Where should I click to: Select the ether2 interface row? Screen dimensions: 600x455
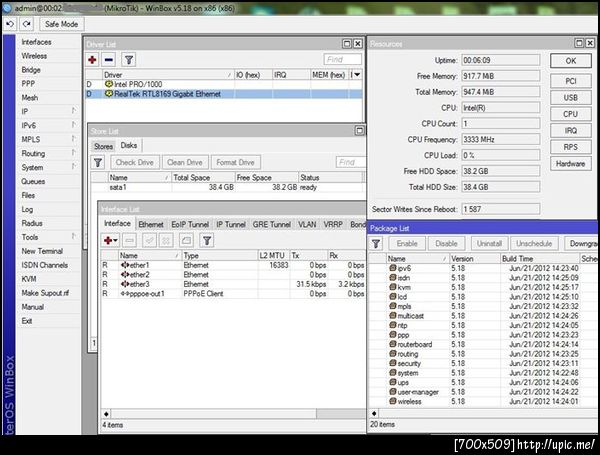coord(233,275)
